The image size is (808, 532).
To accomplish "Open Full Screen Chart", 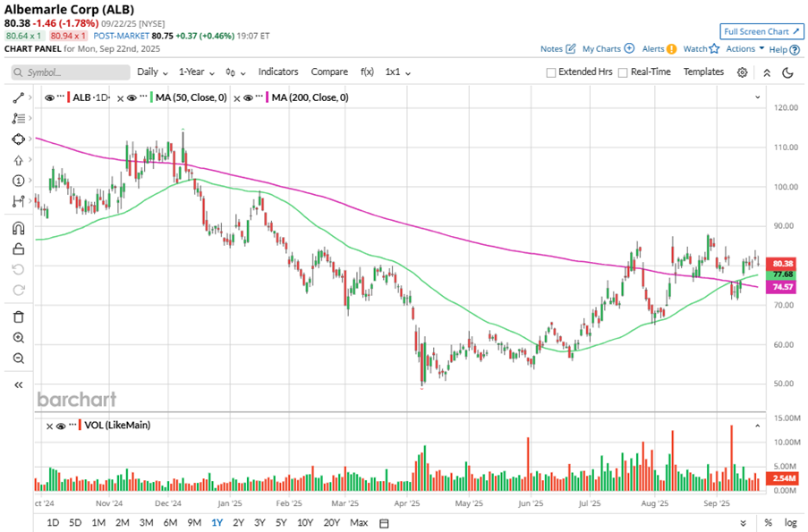I will (761, 31).
